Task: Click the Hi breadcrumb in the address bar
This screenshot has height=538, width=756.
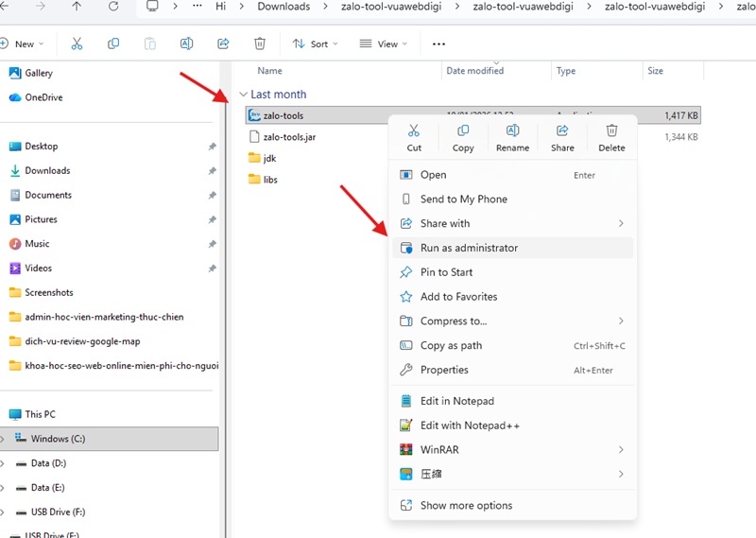Action: [x=221, y=7]
